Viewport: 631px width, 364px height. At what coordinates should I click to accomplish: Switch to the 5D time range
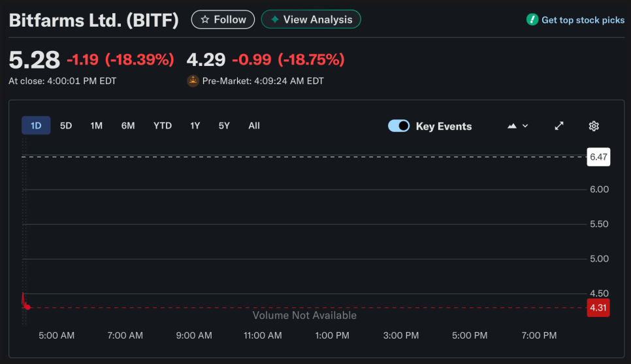66,125
